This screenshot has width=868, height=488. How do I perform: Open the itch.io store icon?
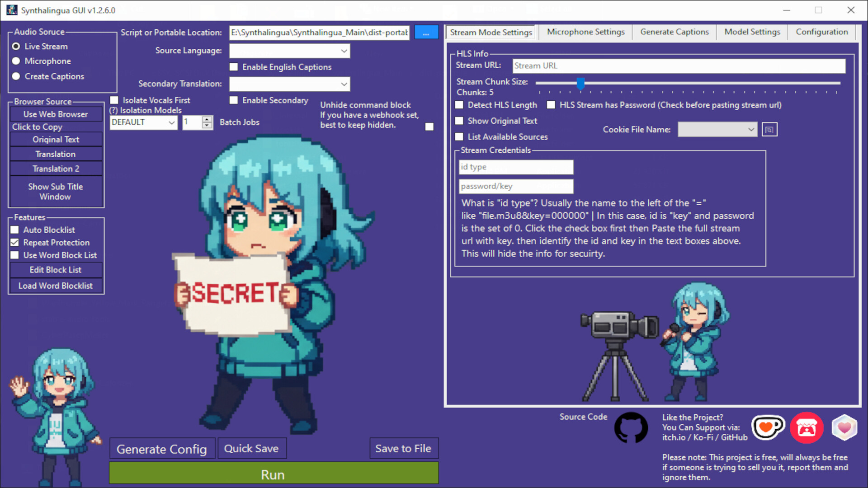[x=807, y=427]
